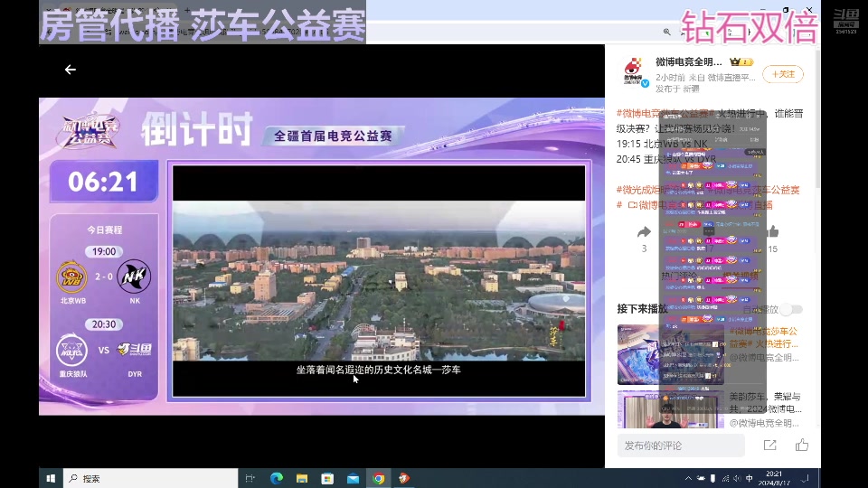868x488 pixels.
Task: Open Task View on the taskbar
Action: pos(250,479)
